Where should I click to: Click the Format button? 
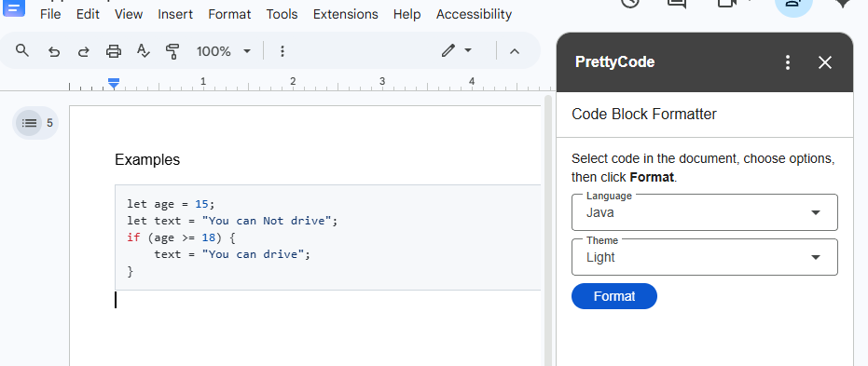[x=613, y=296]
